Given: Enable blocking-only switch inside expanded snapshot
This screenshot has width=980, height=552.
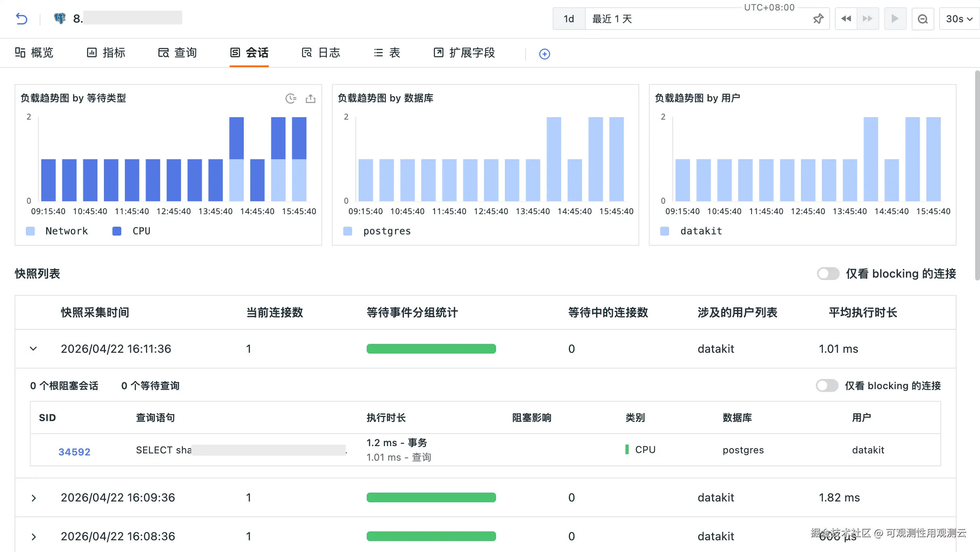Looking at the screenshot, I should (x=826, y=386).
